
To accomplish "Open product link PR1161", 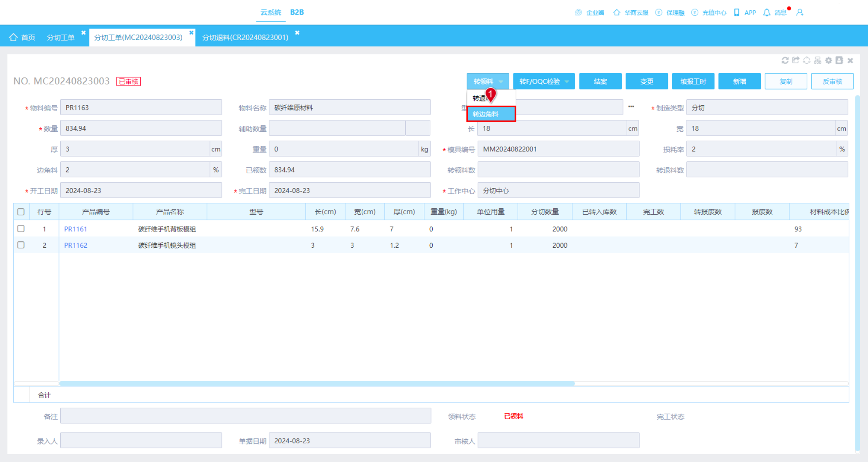I will [x=76, y=229].
